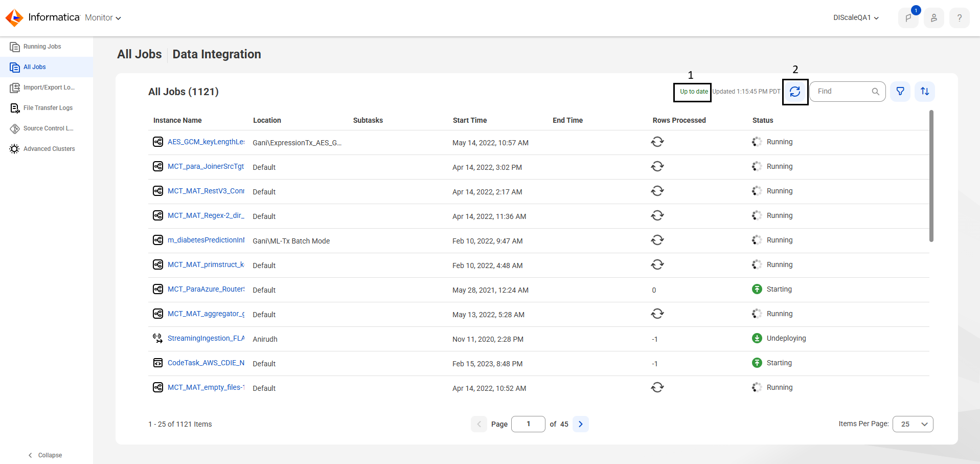Click code task icon beside CodeTask_AWS_CDIE_N

point(158,363)
